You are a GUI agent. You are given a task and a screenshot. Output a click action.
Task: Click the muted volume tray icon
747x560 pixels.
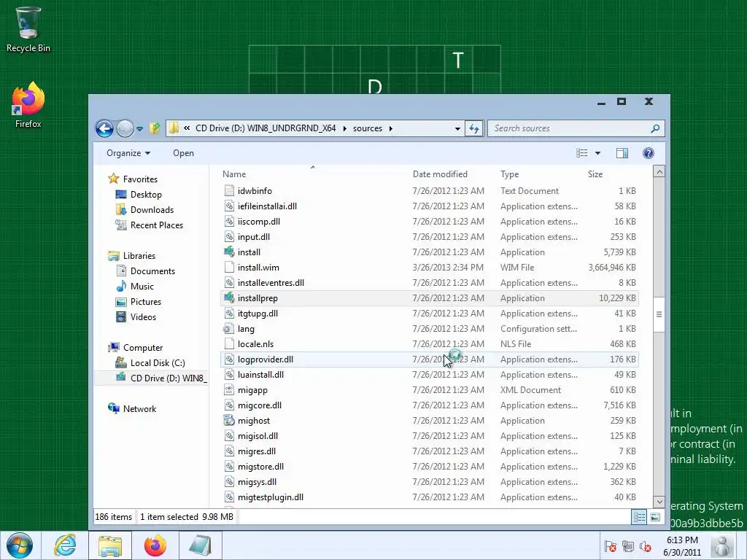point(645,546)
